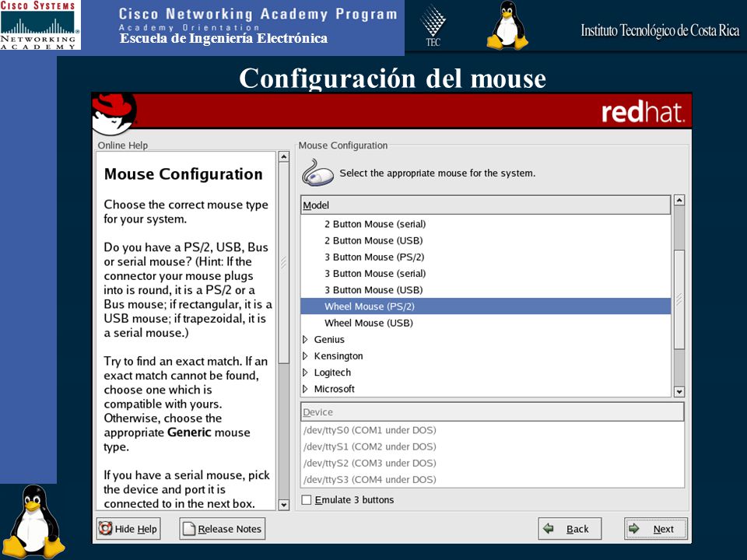Click the TEC logo in header
The height and width of the screenshot is (560, 747).
coord(433,25)
